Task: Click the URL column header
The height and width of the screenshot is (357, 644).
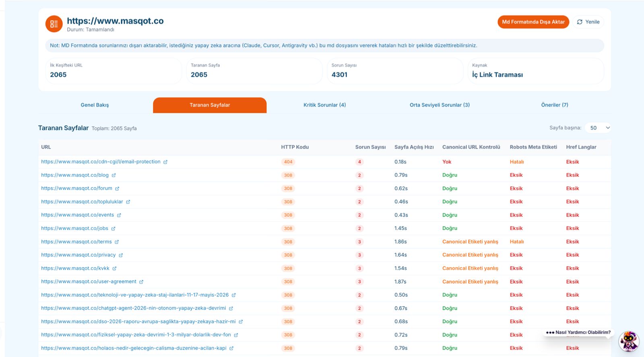Action: 46,147
